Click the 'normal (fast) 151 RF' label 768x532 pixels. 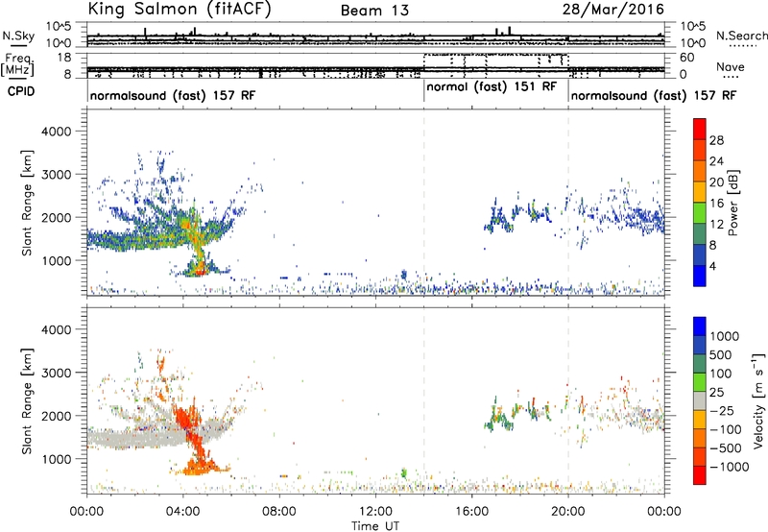[x=492, y=86]
